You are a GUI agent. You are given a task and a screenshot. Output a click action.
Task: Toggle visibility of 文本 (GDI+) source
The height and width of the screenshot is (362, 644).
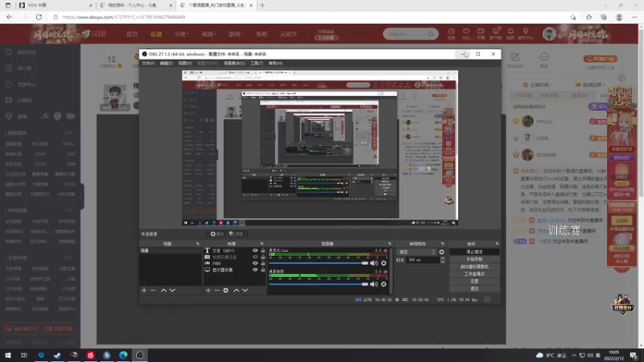255,250
